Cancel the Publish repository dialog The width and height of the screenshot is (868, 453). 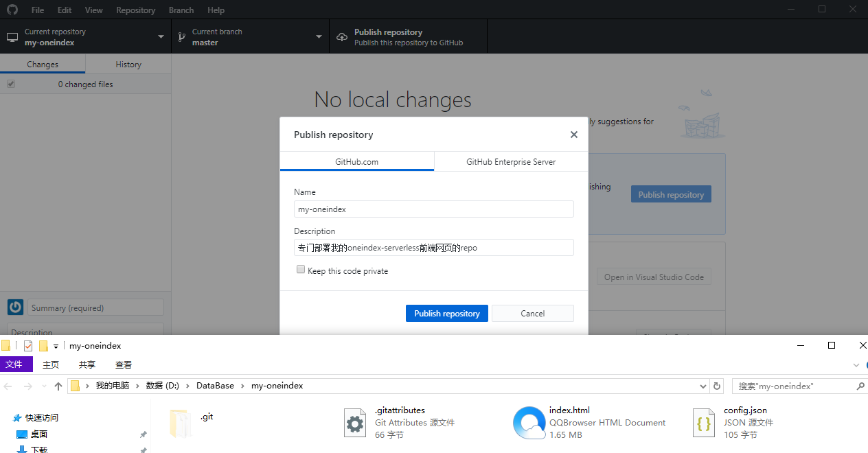532,313
